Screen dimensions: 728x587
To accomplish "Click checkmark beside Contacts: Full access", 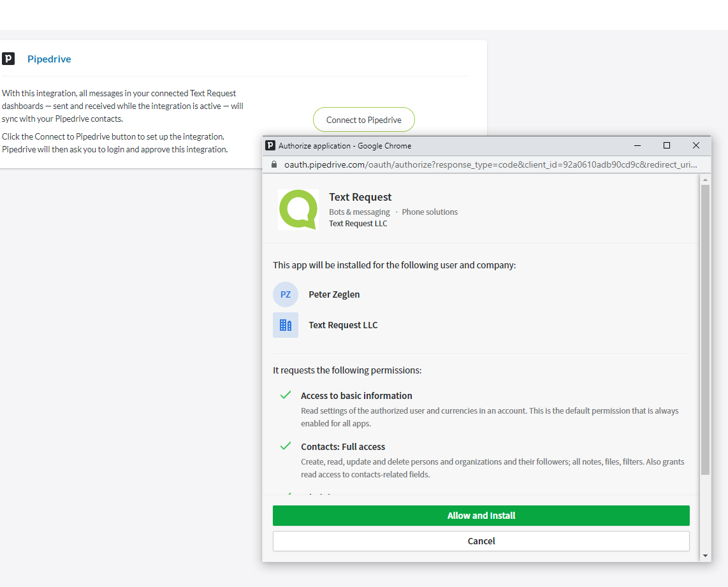I will tap(286, 446).
